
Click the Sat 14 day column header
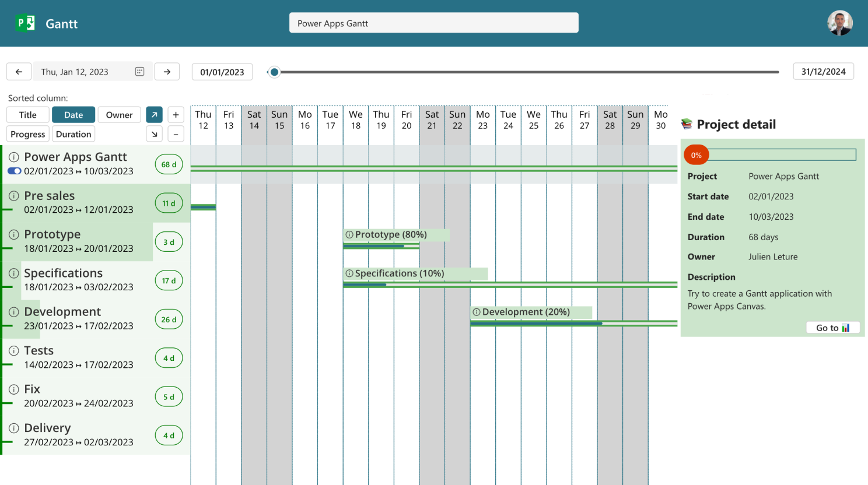254,120
